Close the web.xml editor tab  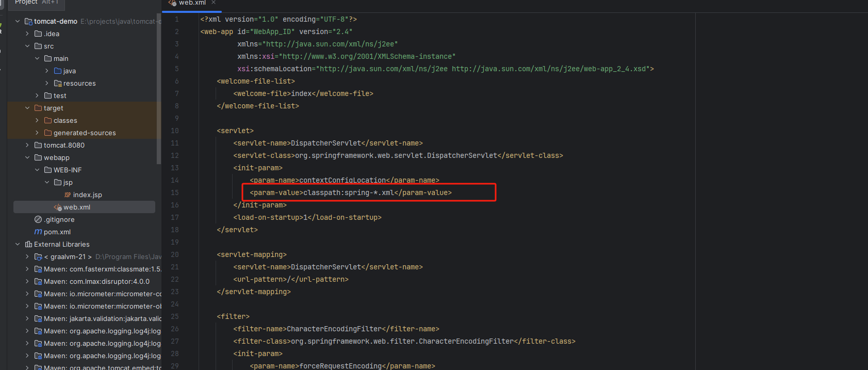214,3
